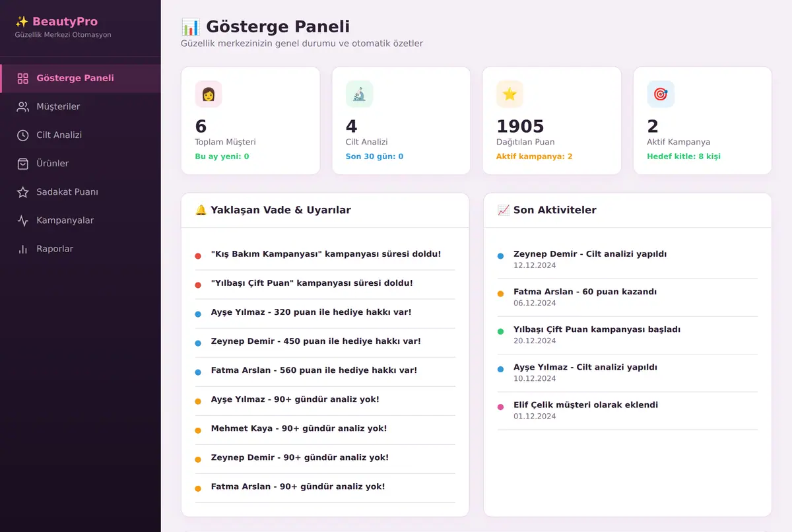
Task: Click "Yılbaşı Çift Puan kampanyası başladı" activity
Action: pos(628,335)
